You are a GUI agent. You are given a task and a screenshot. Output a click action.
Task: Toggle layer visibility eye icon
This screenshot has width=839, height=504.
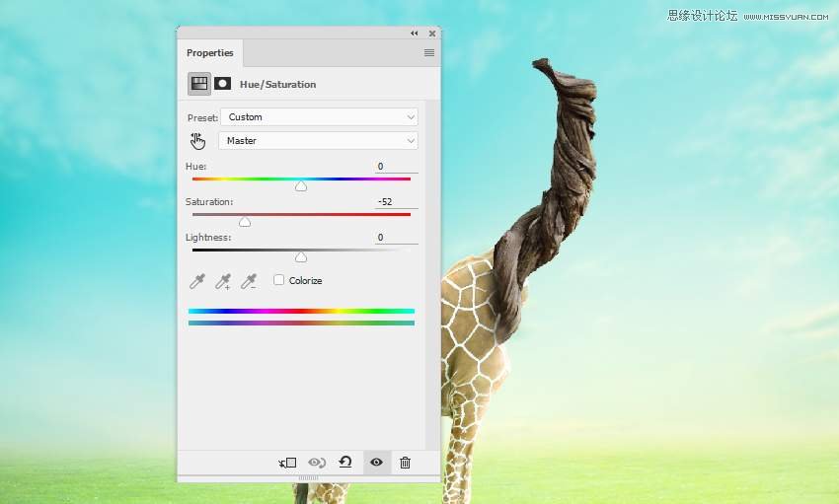376,462
